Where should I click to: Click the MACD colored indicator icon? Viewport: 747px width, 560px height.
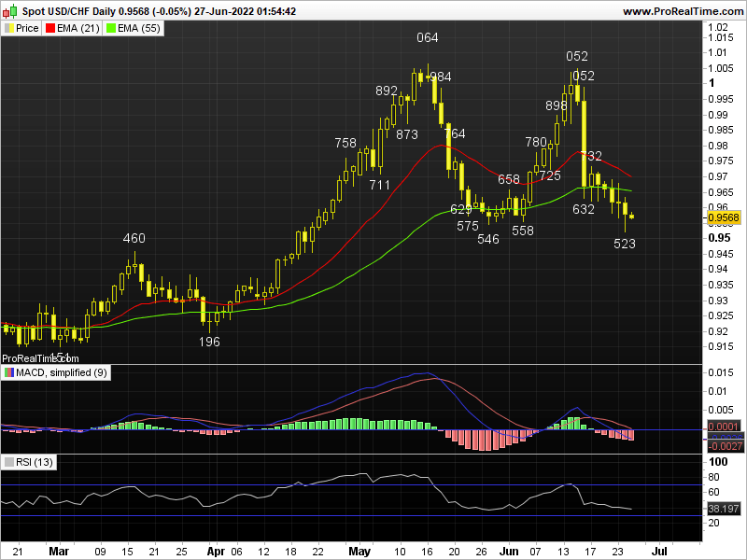point(11,372)
